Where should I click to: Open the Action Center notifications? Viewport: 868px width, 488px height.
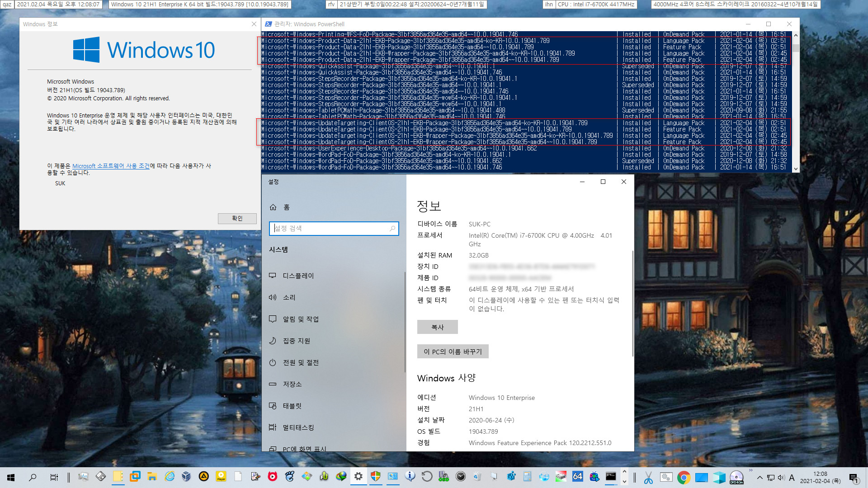tap(854, 478)
